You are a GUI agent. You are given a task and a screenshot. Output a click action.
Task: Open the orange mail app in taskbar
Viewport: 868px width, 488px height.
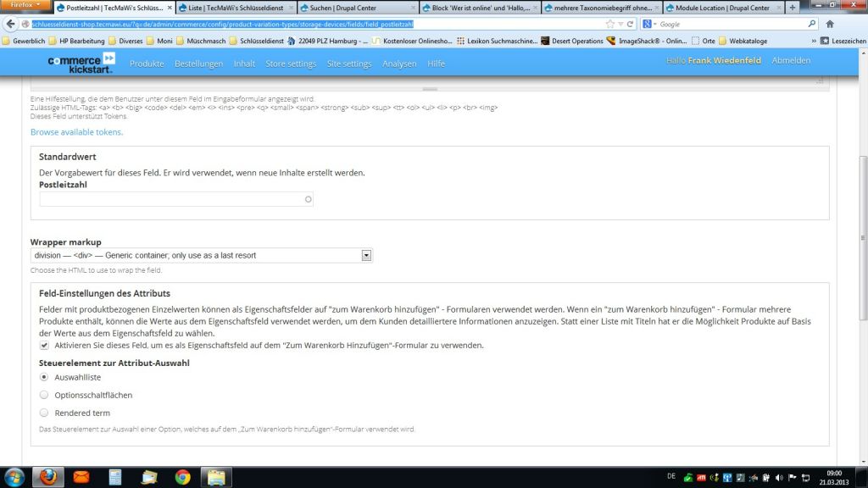tap(81, 477)
